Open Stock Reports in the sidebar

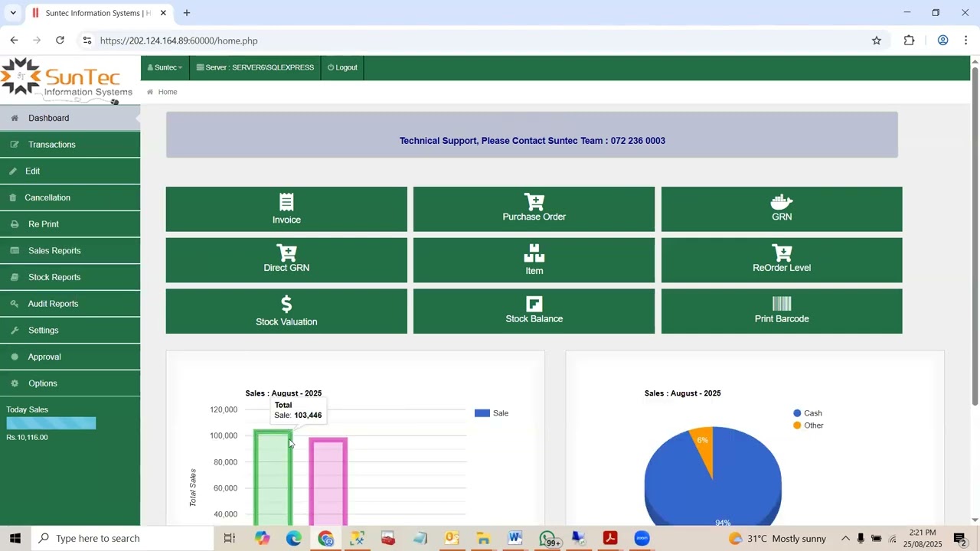click(x=70, y=277)
